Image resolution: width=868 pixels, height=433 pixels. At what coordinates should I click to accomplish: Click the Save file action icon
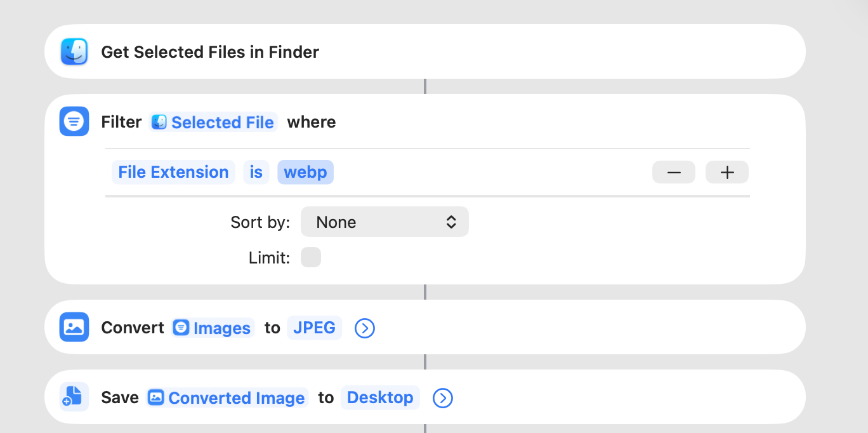click(74, 397)
